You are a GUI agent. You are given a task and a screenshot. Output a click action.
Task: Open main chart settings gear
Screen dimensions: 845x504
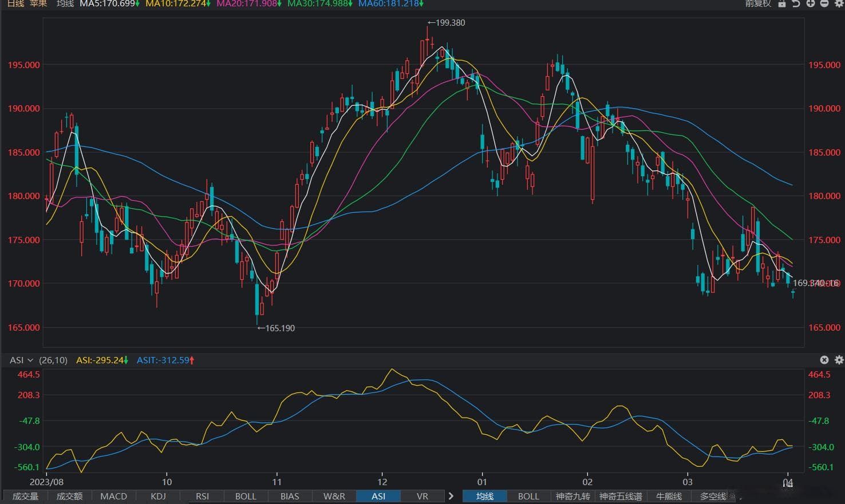pyautogui.click(x=839, y=3)
